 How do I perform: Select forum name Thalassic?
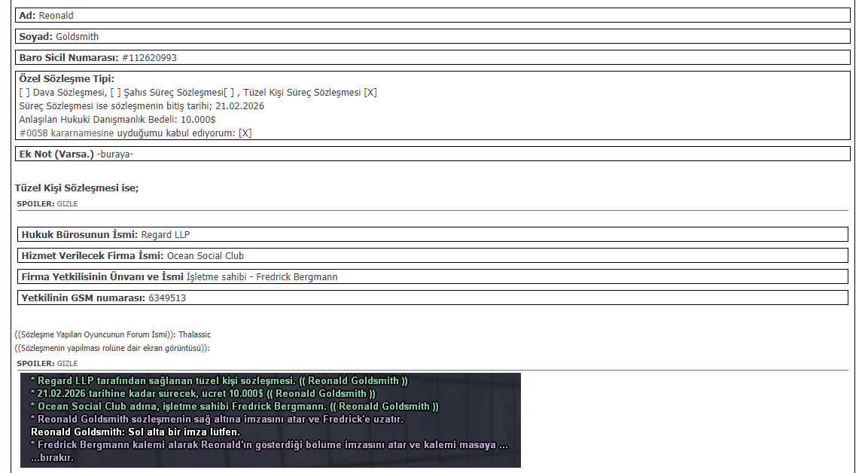(x=194, y=334)
